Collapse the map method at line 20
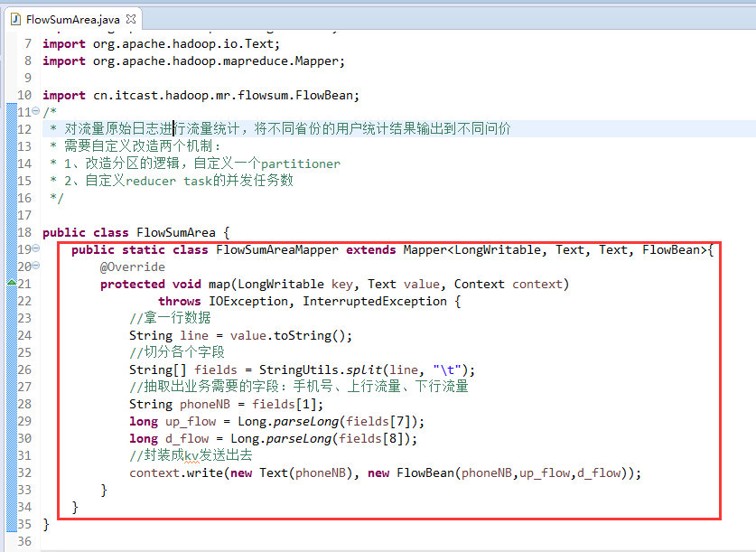This screenshot has width=756, height=552. (x=36, y=265)
